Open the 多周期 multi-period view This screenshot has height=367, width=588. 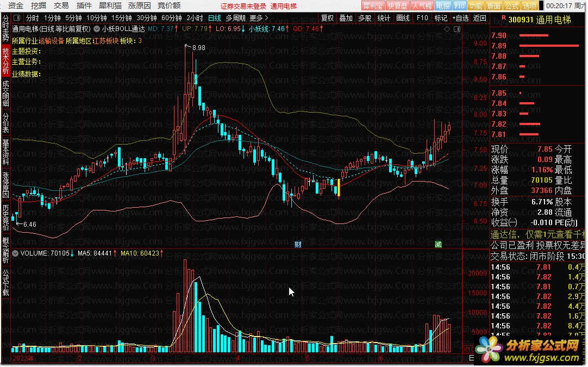pyautogui.click(x=235, y=18)
